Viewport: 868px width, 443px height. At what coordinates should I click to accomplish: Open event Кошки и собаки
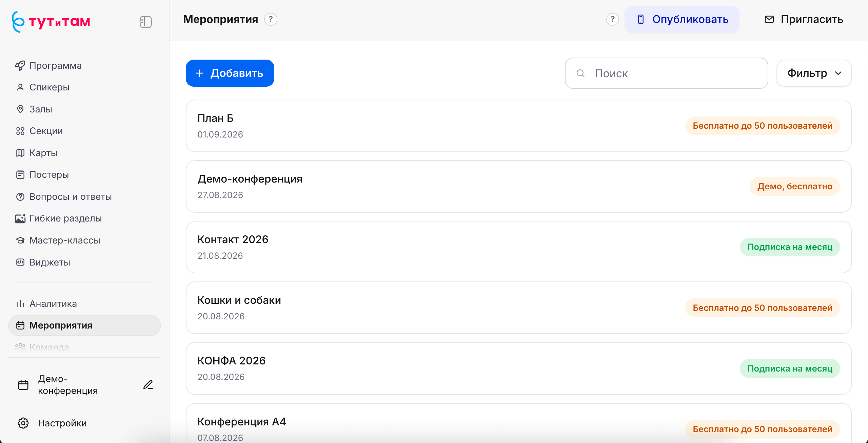click(518, 308)
